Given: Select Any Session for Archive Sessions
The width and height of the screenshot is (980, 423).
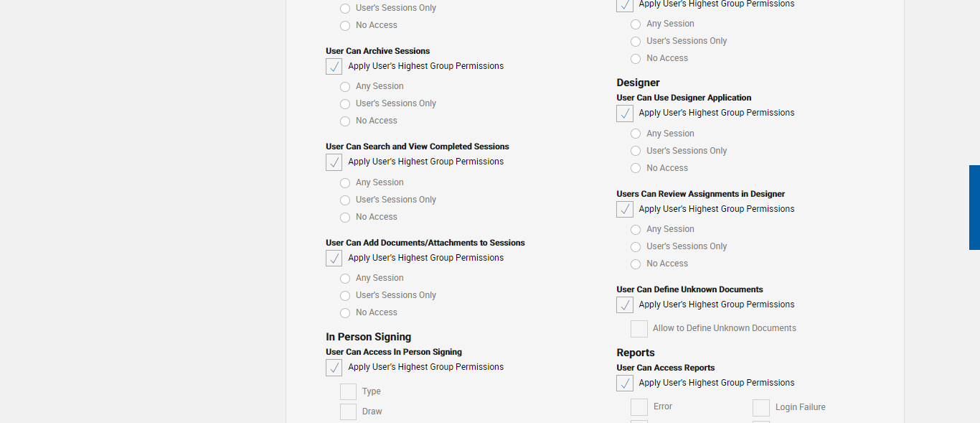Looking at the screenshot, I should [345, 87].
